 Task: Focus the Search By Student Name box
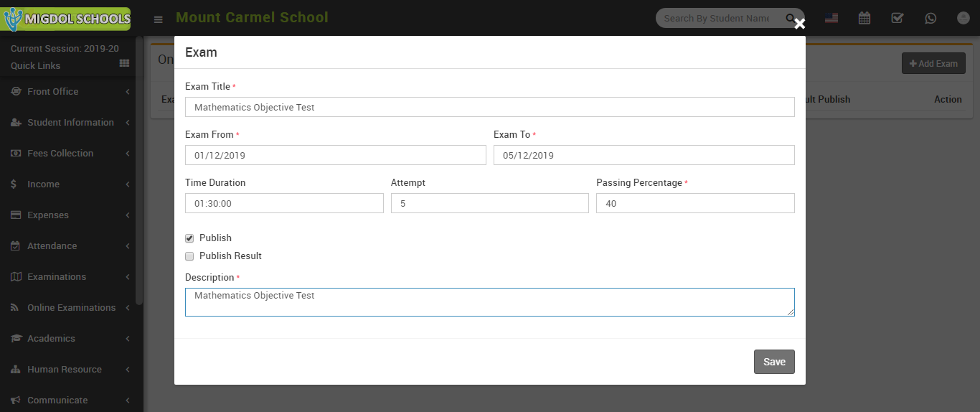click(720, 19)
